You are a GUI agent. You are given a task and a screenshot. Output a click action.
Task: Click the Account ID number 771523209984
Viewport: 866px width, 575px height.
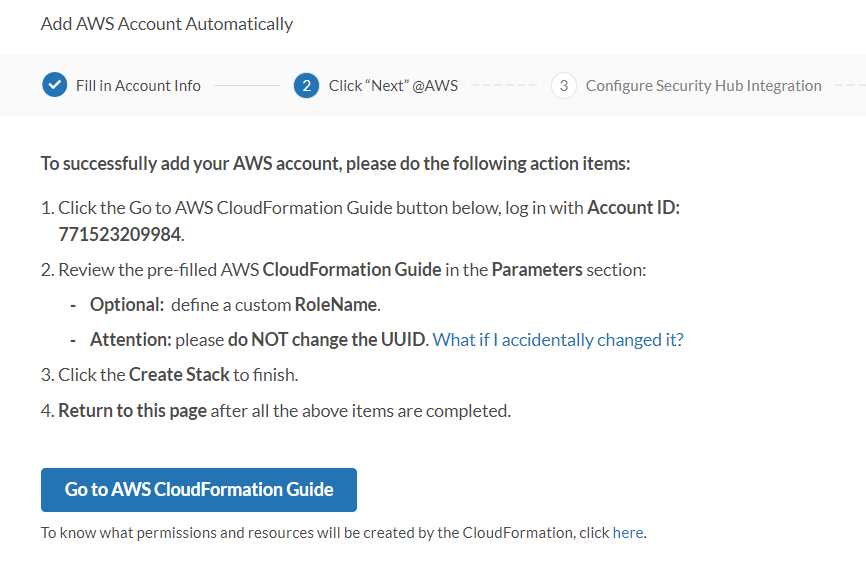[120, 234]
